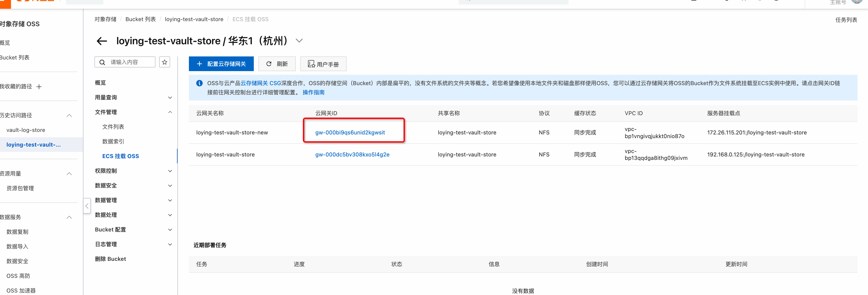Open gateway gw-000dc5bv308kxo5l4g2e
This screenshot has width=868, height=295.
click(x=352, y=154)
